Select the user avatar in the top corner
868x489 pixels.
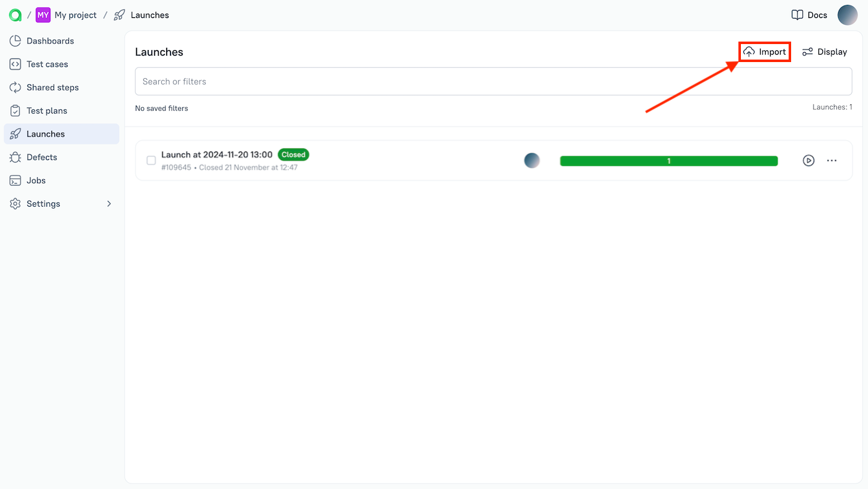(848, 15)
